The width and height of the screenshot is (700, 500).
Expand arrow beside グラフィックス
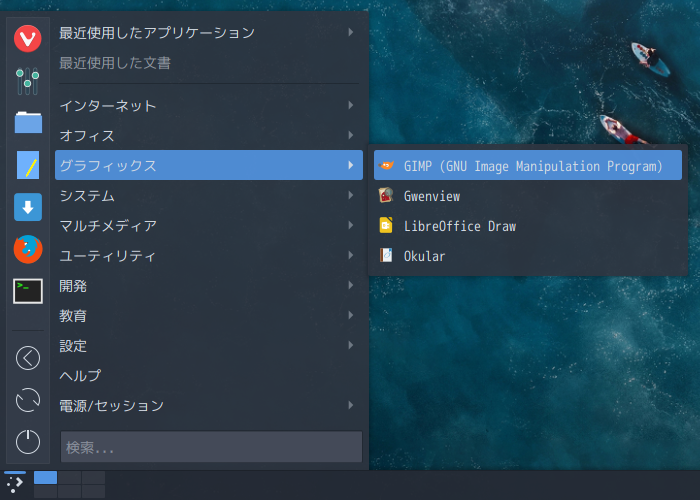(351, 165)
